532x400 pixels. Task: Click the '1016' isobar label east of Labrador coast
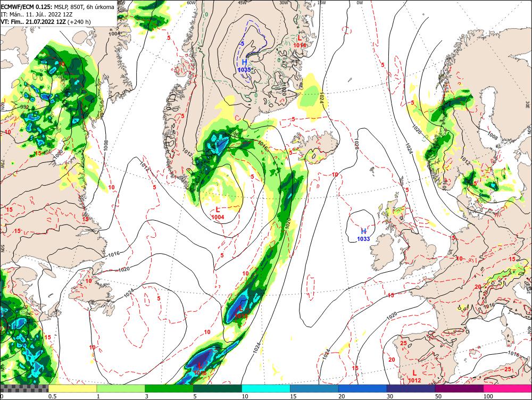(x=114, y=254)
